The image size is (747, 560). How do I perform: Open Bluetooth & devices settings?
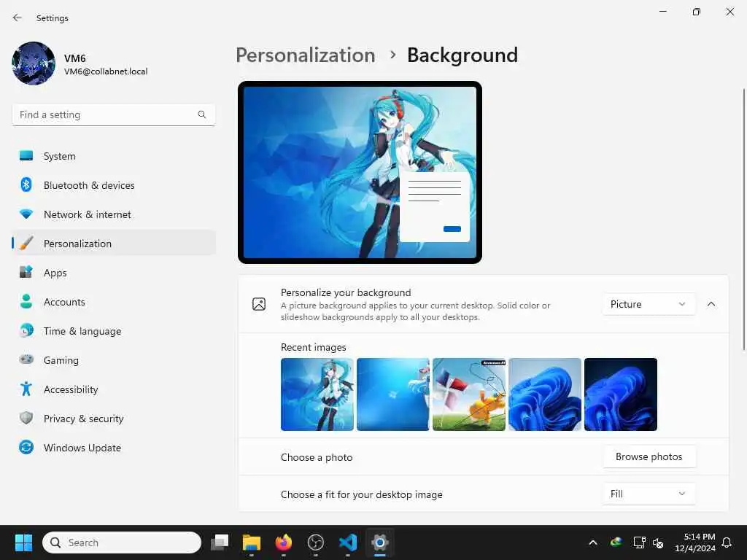click(x=113, y=184)
